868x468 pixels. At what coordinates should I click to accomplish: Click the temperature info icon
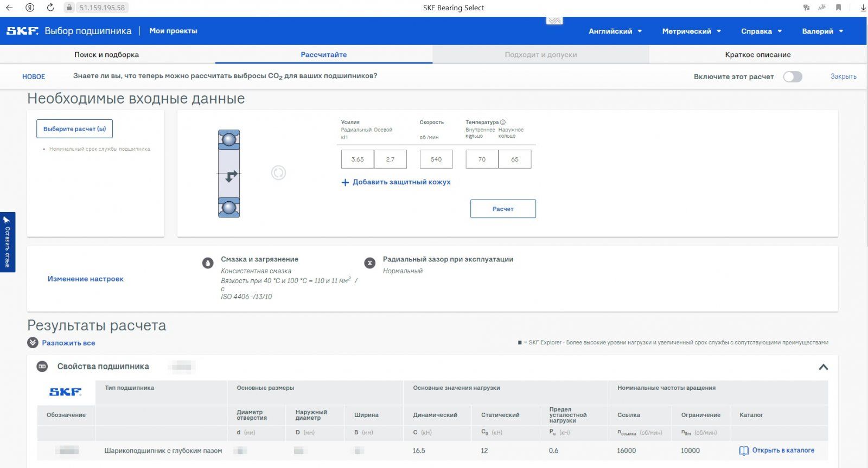click(x=503, y=122)
